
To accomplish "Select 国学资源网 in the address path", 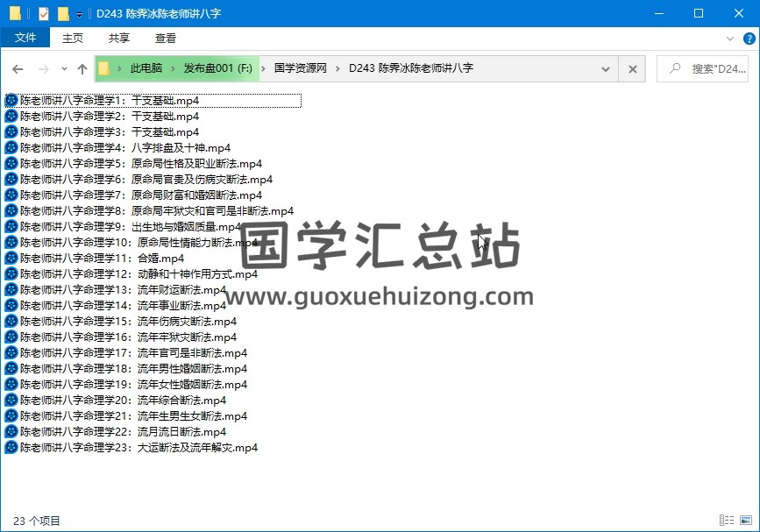I will coord(300,68).
